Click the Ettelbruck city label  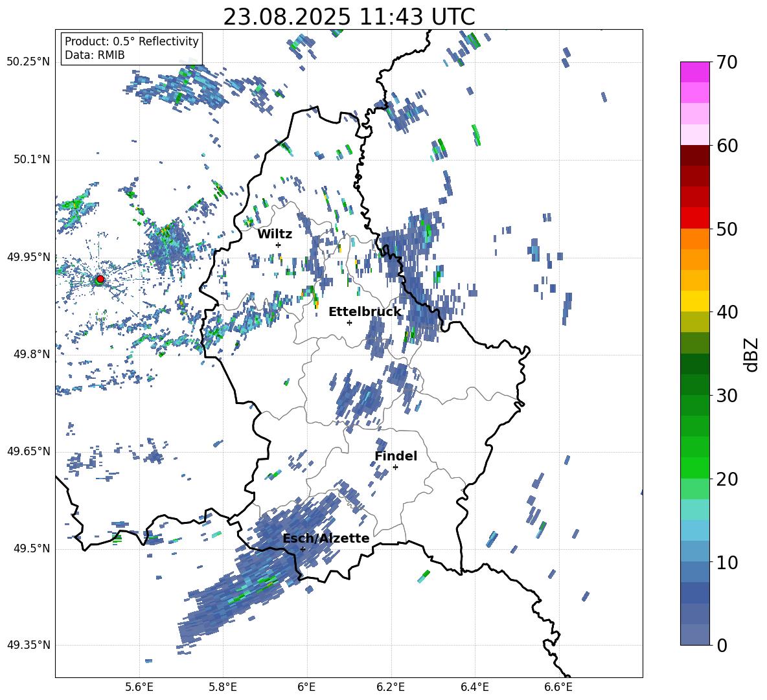point(365,312)
